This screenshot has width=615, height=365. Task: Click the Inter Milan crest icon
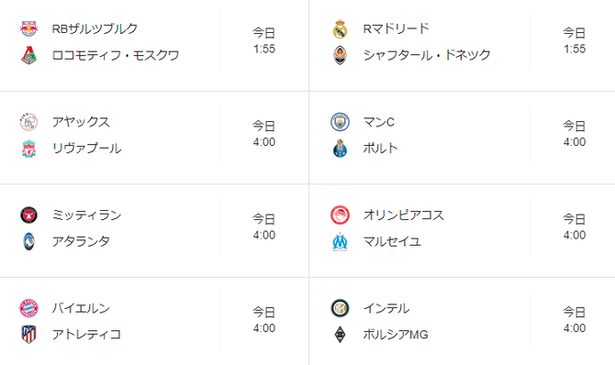pos(340,308)
